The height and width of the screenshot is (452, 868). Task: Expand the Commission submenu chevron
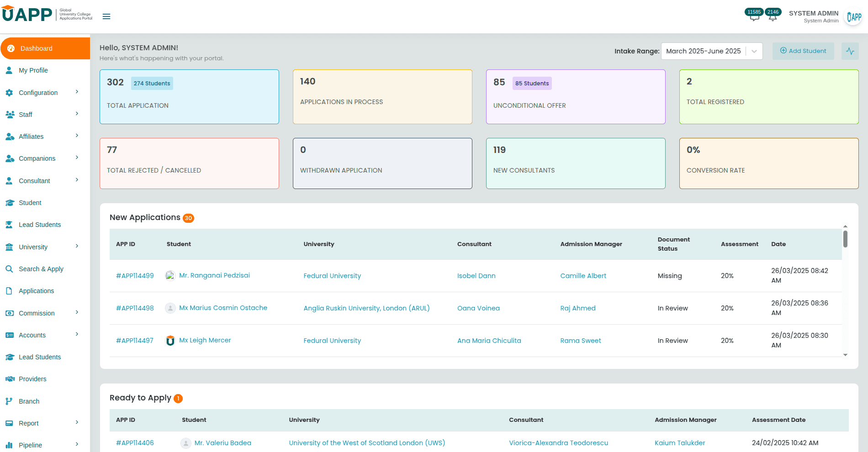pos(77,312)
